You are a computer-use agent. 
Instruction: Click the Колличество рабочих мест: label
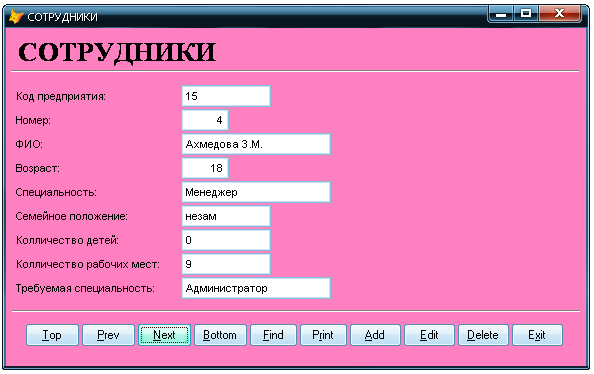pyautogui.click(x=88, y=264)
